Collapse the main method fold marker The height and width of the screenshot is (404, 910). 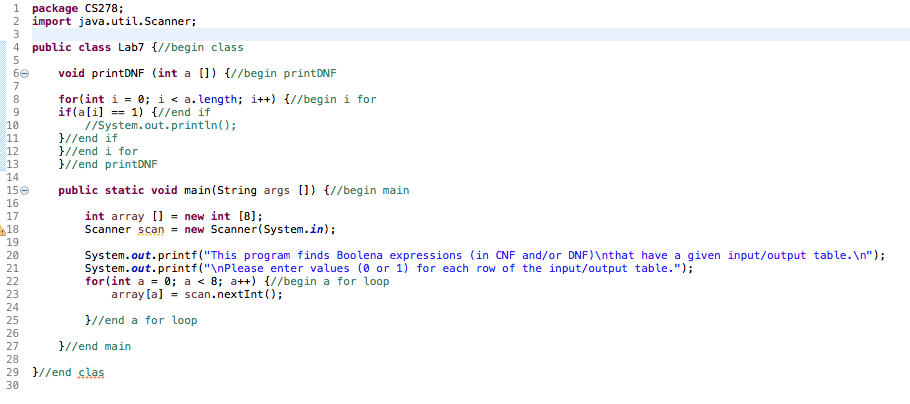[x=24, y=190]
